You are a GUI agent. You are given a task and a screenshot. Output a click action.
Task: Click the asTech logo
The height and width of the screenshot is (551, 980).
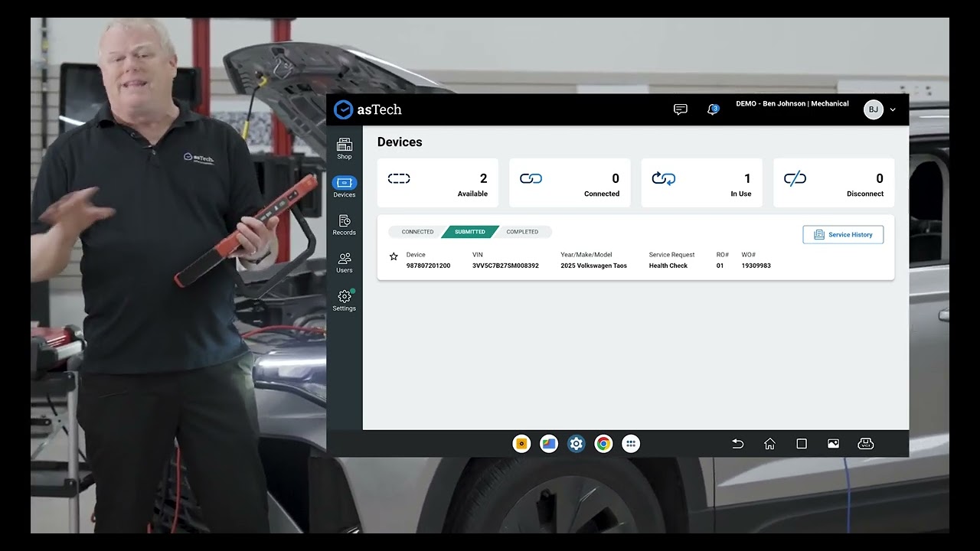(x=367, y=109)
